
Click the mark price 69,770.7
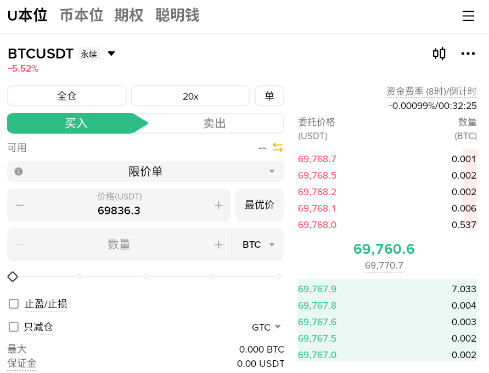[384, 265]
